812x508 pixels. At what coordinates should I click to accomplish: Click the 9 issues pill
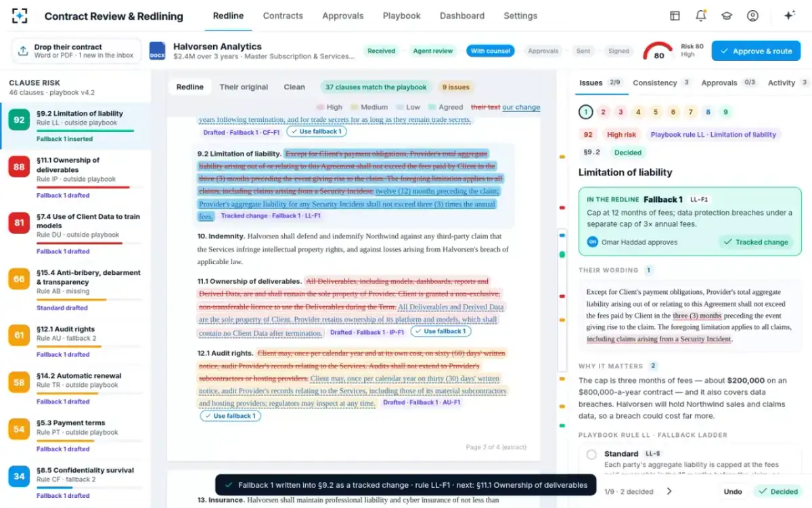[455, 87]
